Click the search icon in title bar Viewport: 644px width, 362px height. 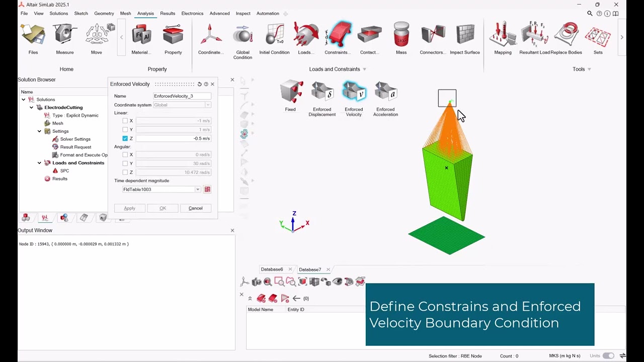pos(590,14)
